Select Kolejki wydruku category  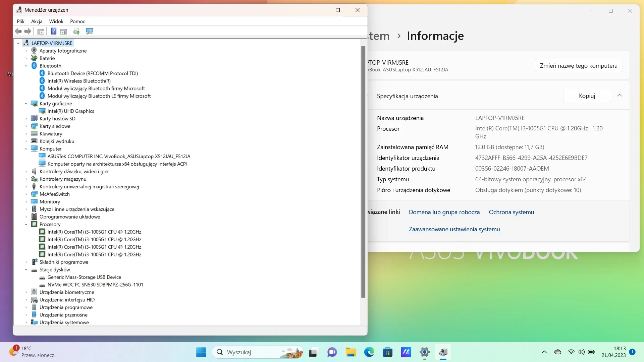click(x=57, y=141)
